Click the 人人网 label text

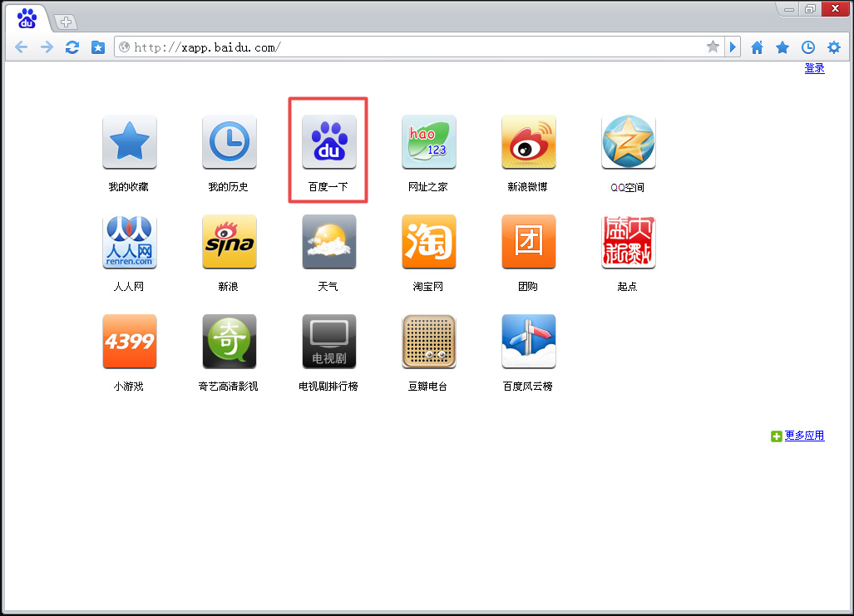(129, 287)
